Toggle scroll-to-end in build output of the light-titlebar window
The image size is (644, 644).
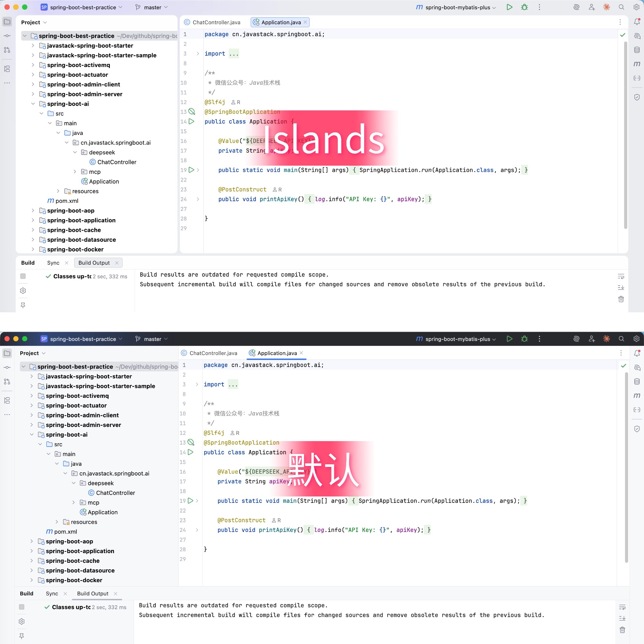[x=621, y=287]
